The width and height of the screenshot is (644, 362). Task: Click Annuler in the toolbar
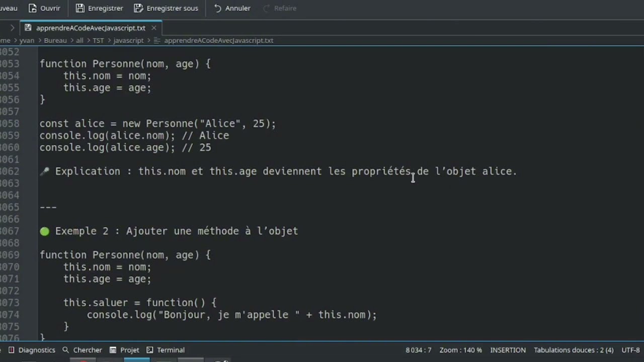[x=232, y=8]
